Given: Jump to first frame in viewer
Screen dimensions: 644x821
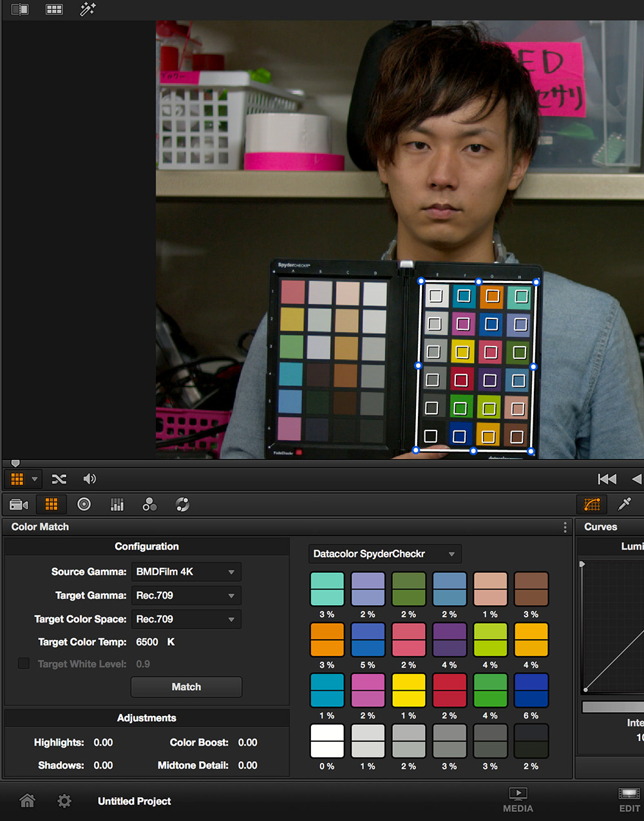Looking at the screenshot, I should point(607,479).
